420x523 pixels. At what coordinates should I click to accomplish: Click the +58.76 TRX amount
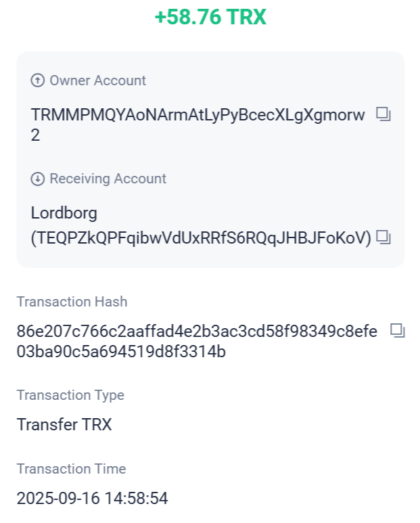click(210, 18)
